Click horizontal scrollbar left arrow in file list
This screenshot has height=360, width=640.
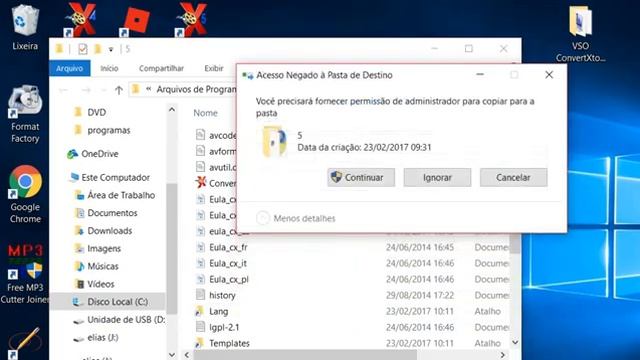(x=187, y=355)
